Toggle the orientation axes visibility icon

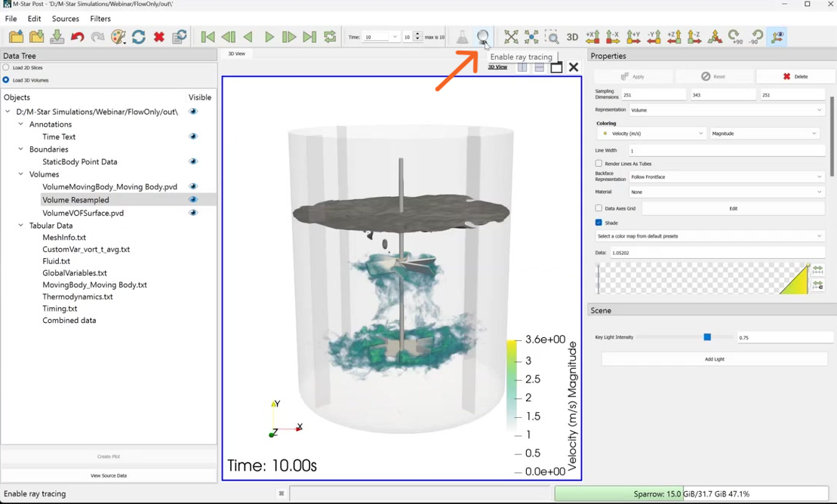pos(777,37)
